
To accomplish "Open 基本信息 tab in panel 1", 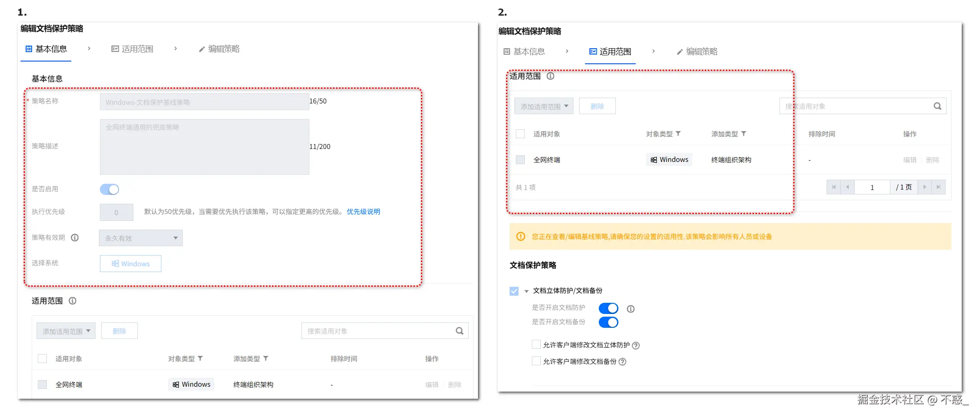I will [46, 49].
